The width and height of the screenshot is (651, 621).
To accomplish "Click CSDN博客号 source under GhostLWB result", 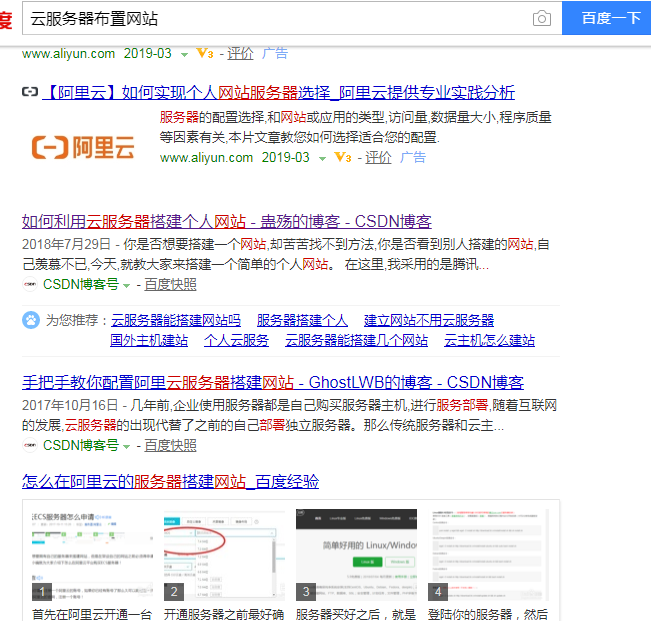I will click(81, 445).
